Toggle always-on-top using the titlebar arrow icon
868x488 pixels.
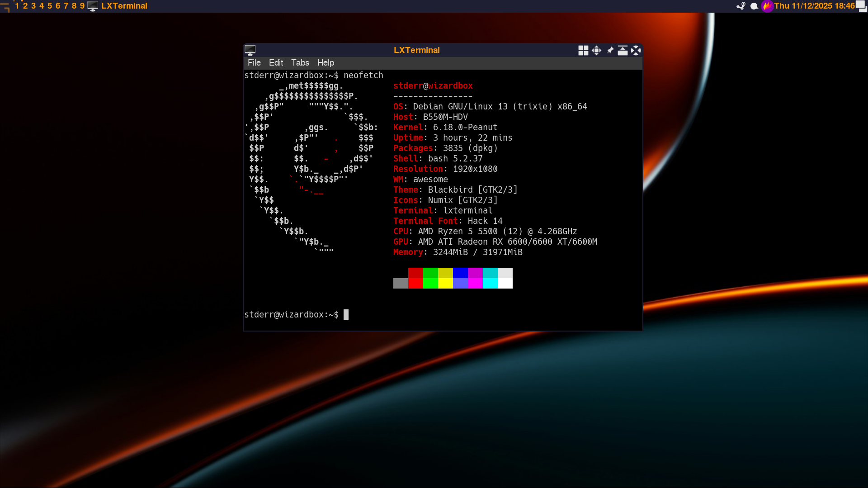point(623,50)
